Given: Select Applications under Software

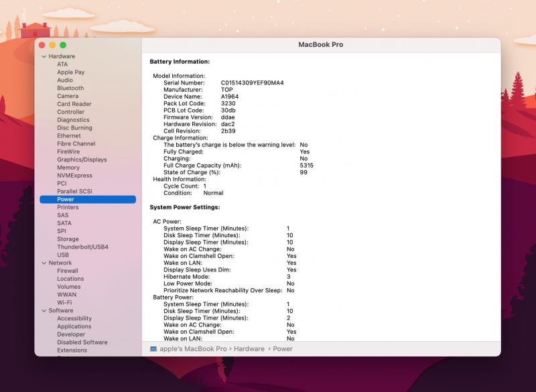Looking at the screenshot, I should pos(74,326).
